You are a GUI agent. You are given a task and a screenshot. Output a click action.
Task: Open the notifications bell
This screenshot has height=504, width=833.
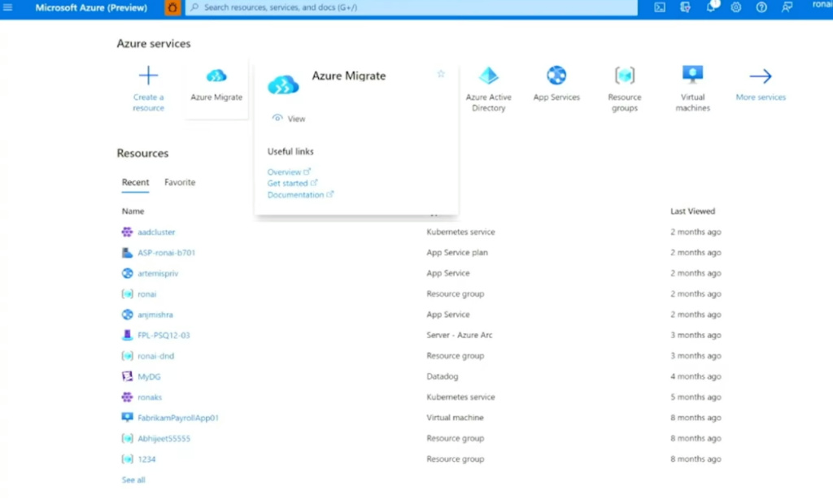[711, 7]
